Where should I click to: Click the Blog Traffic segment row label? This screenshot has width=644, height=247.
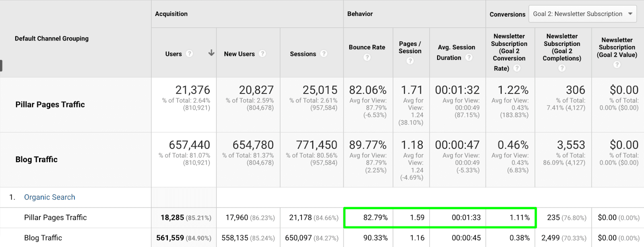(36, 160)
